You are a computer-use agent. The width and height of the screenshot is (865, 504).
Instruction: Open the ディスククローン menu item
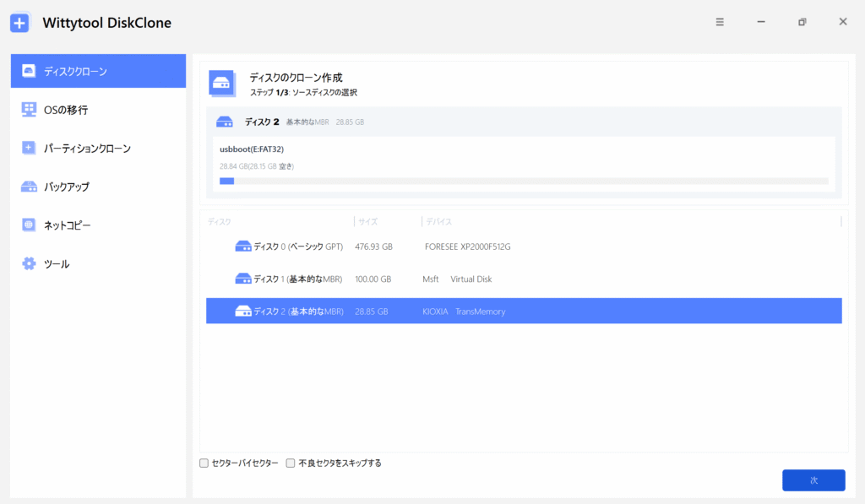(x=98, y=71)
